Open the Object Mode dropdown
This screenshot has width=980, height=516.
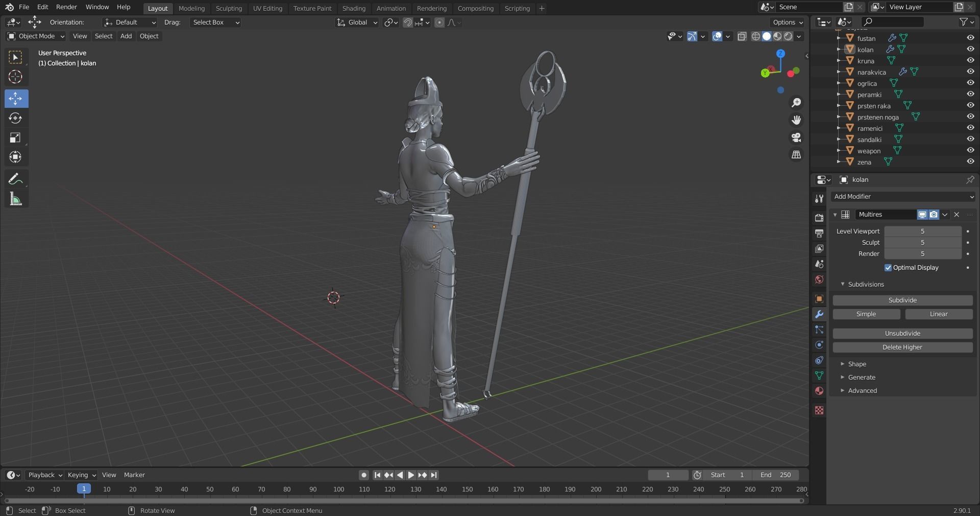click(36, 36)
